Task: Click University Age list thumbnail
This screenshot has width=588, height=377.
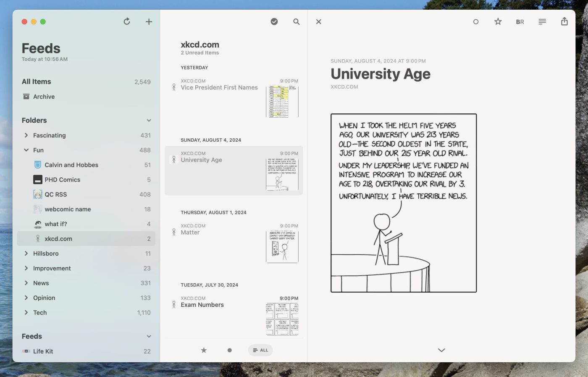Action: (x=282, y=174)
